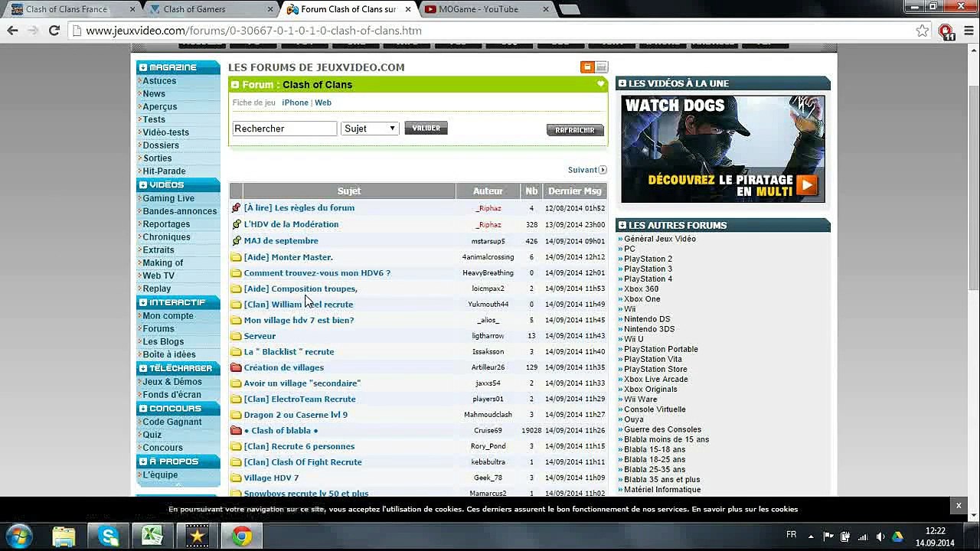
Task: Show hidden system tray icons
Action: coord(811,536)
